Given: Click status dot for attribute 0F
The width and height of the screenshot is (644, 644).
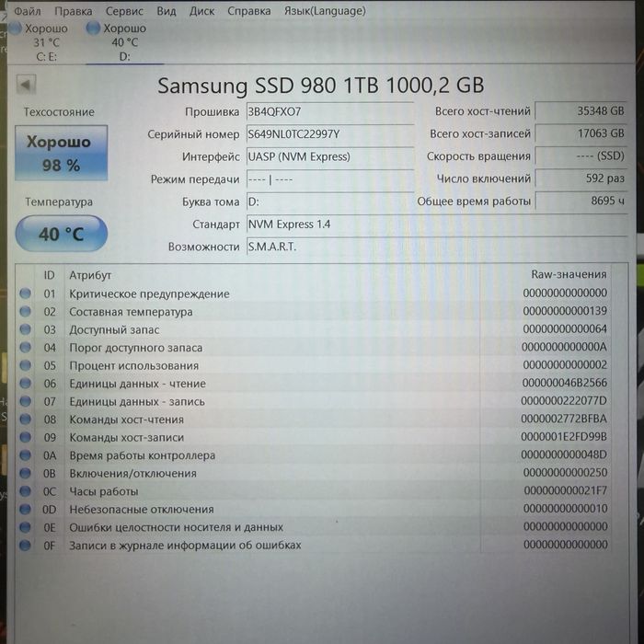Looking at the screenshot, I should (x=25, y=545).
